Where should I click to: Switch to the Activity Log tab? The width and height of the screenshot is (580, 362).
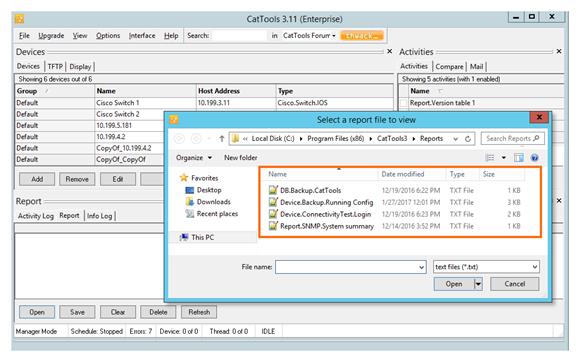36,216
